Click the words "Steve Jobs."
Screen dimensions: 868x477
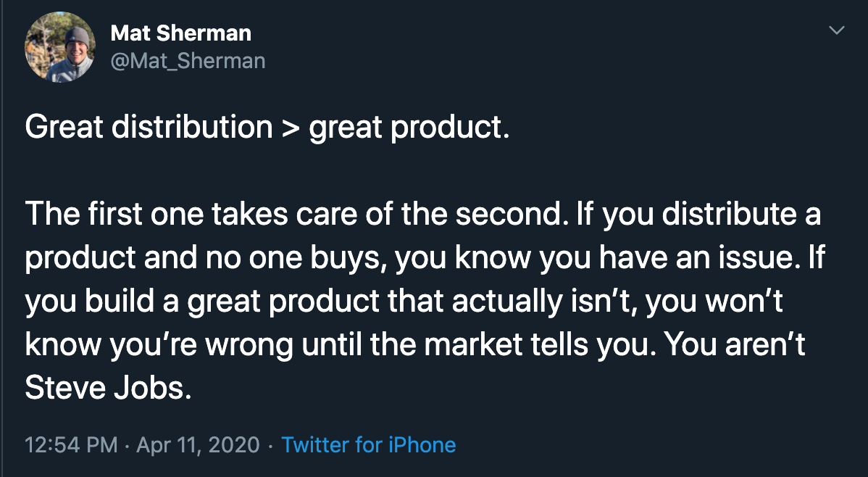[108, 389]
